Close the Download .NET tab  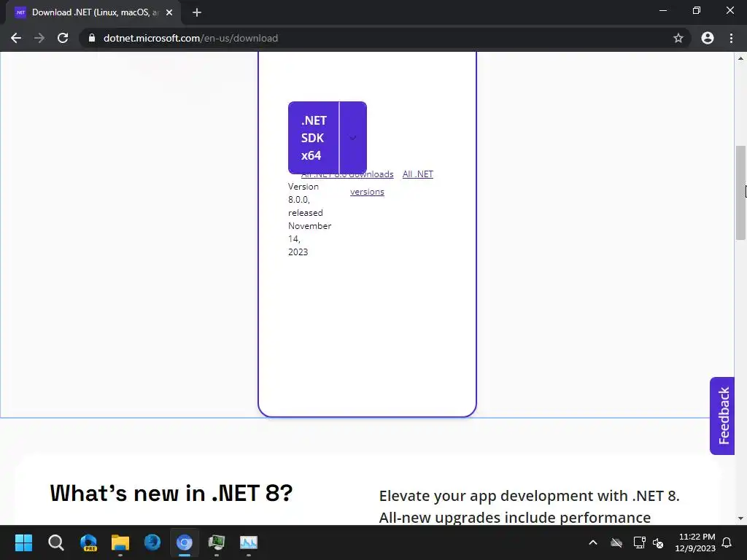(x=169, y=12)
